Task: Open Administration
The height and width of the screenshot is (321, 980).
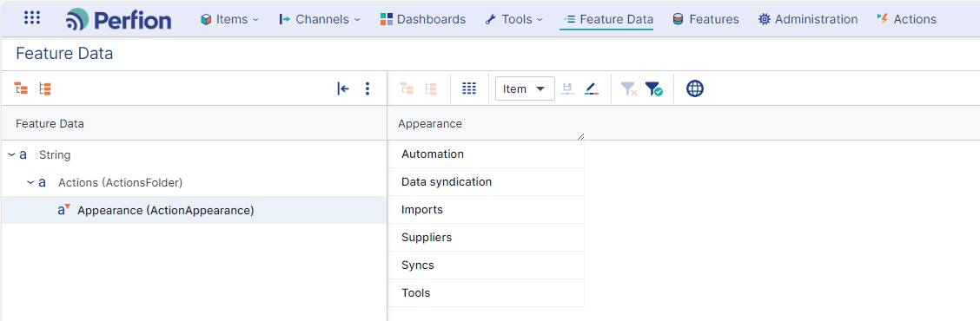Action: click(x=807, y=19)
